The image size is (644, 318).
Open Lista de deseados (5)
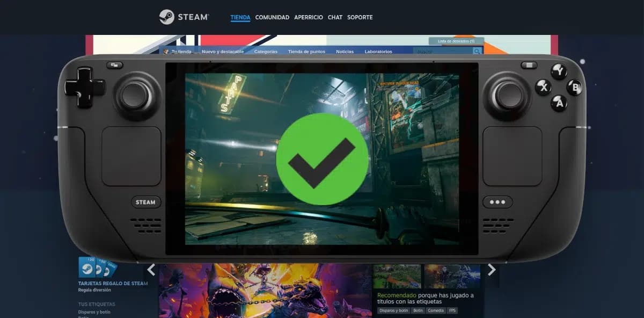(x=456, y=41)
